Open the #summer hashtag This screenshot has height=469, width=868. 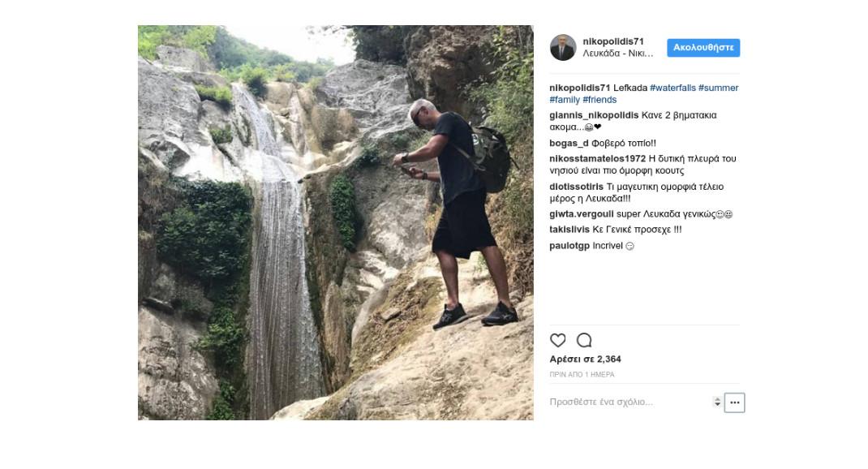tap(719, 88)
